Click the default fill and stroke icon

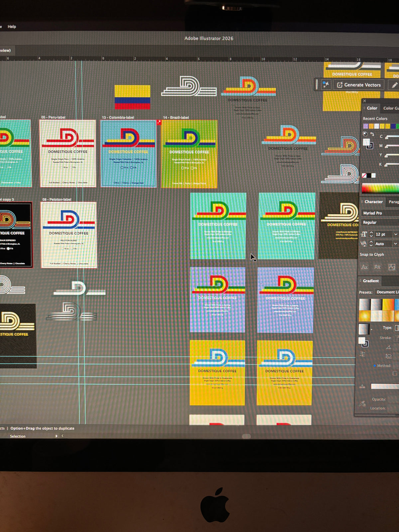point(365,134)
